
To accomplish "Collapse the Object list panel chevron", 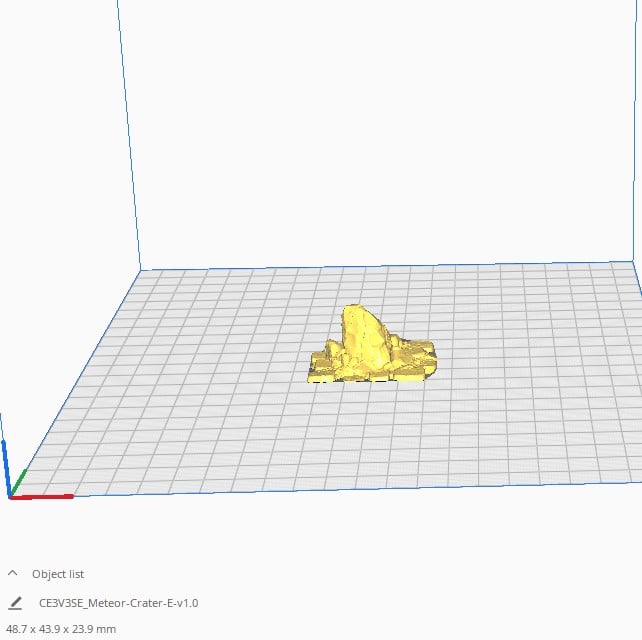I will (x=13, y=573).
